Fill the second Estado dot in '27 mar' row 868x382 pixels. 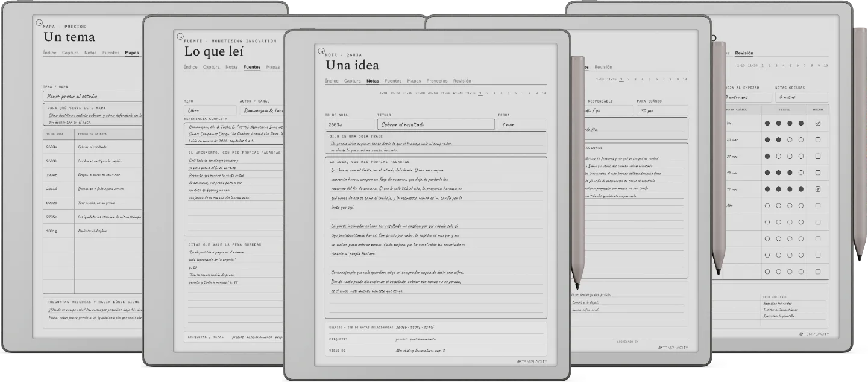coord(778,156)
